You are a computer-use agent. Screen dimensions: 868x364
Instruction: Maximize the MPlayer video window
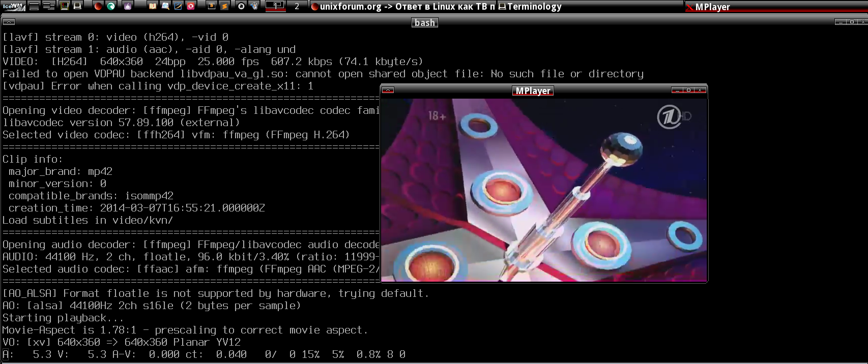(x=688, y=90)
